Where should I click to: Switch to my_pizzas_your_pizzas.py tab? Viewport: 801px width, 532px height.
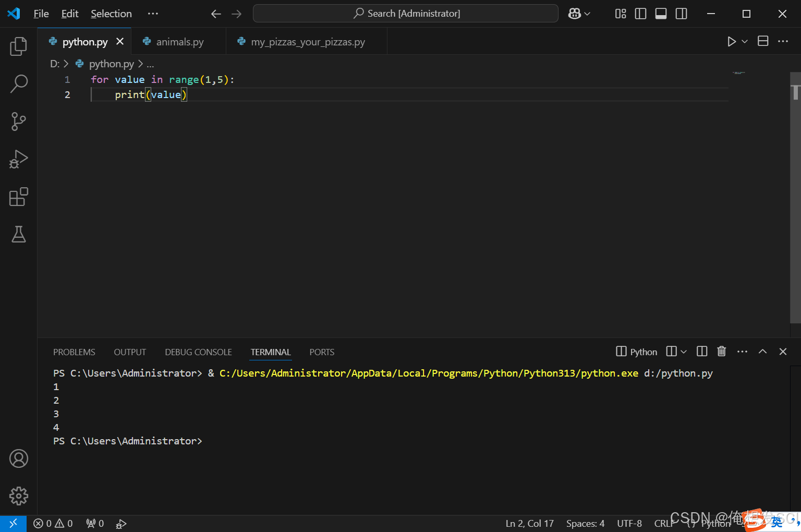point(307,42)
